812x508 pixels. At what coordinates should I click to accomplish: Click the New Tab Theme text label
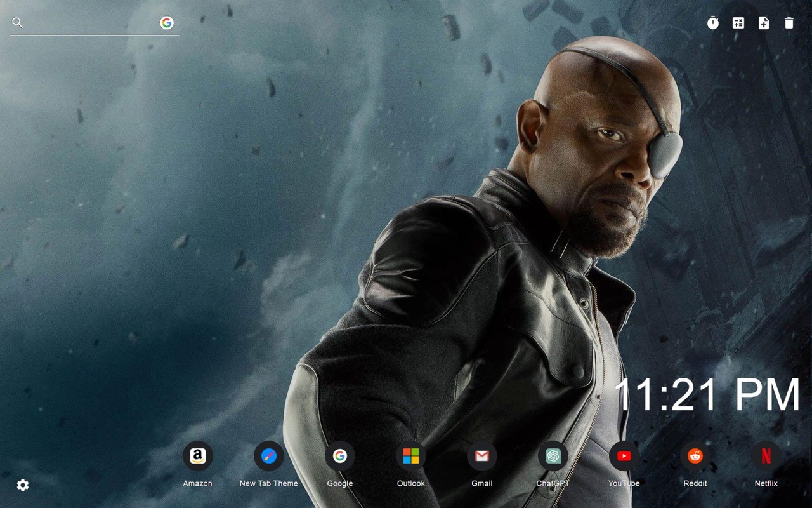(x=269, y=483)
